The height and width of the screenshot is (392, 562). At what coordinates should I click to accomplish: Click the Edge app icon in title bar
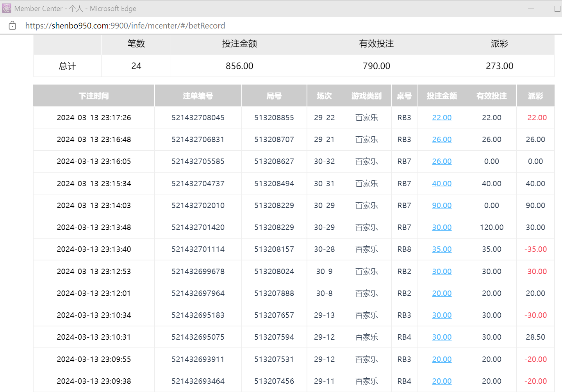(x=7, y=8)
